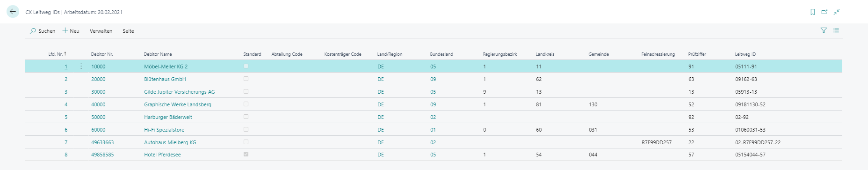Select Prüfziffer 92 cell
Image resolution: width=868 pixels, height=170 pixels.
point(691,117)
